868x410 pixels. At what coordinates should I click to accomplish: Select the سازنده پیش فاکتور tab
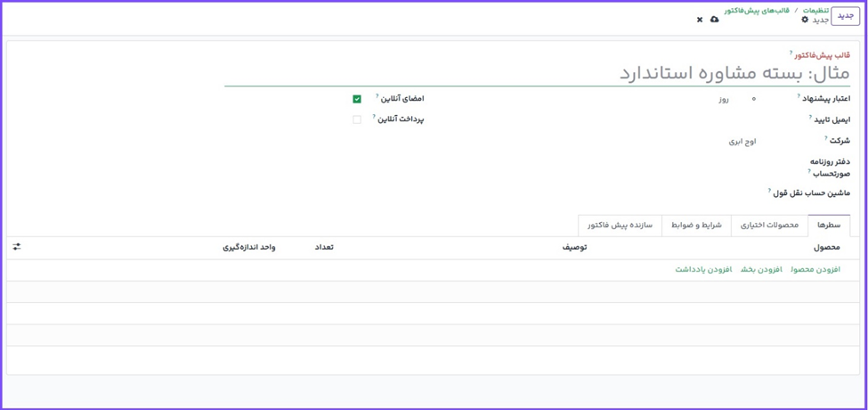click(620, 225)
